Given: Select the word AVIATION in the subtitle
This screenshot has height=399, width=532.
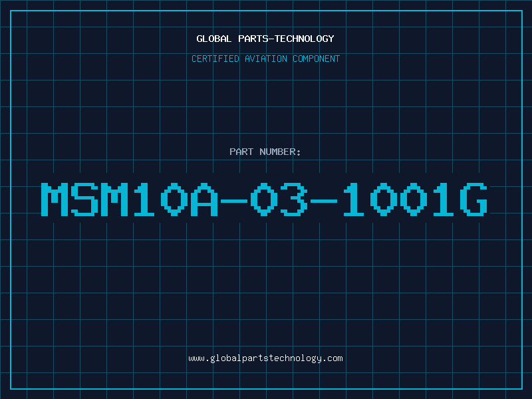Looking at the screenshot, I should tap(266, 59).
